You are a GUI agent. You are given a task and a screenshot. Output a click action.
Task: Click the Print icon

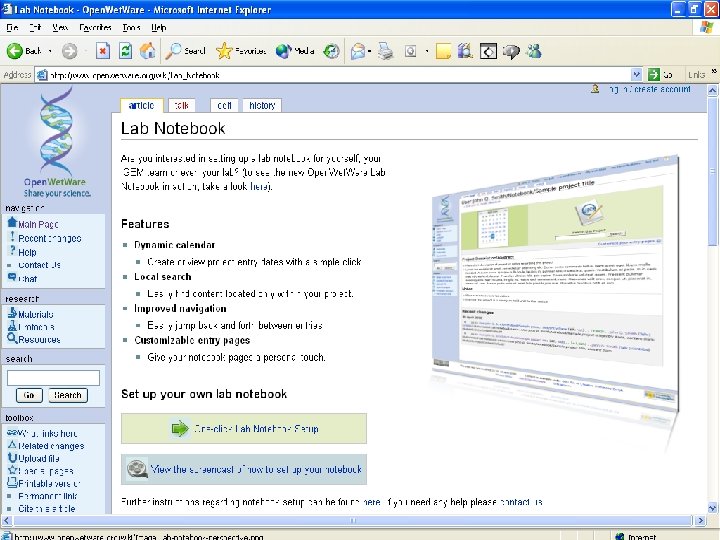[386, 51]
